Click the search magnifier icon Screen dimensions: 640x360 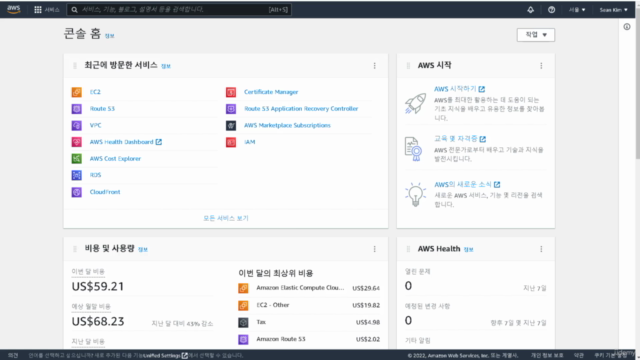[74, 9]
